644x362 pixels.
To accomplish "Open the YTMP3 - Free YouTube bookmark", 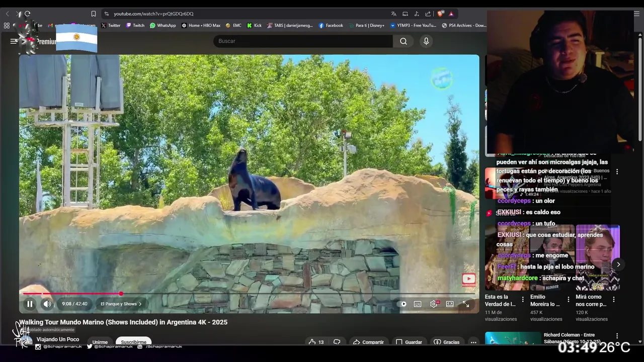I will 414,25.
